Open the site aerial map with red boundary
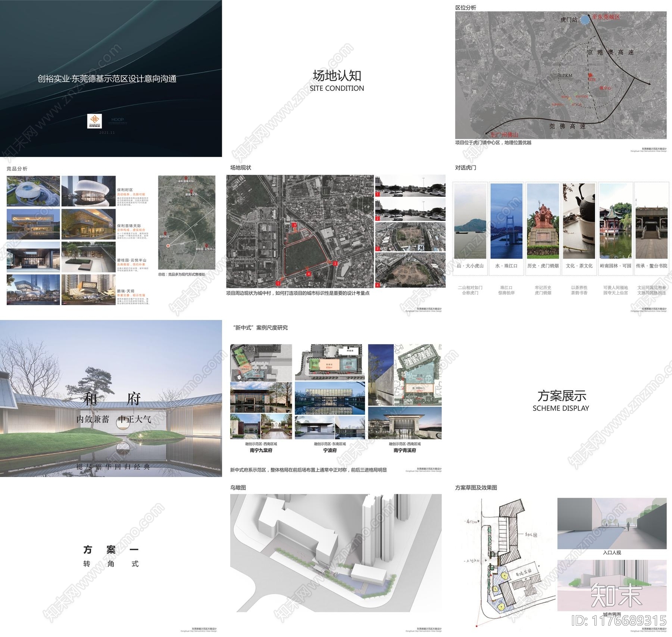Screen dimensions: 672x637 (300, 231)
